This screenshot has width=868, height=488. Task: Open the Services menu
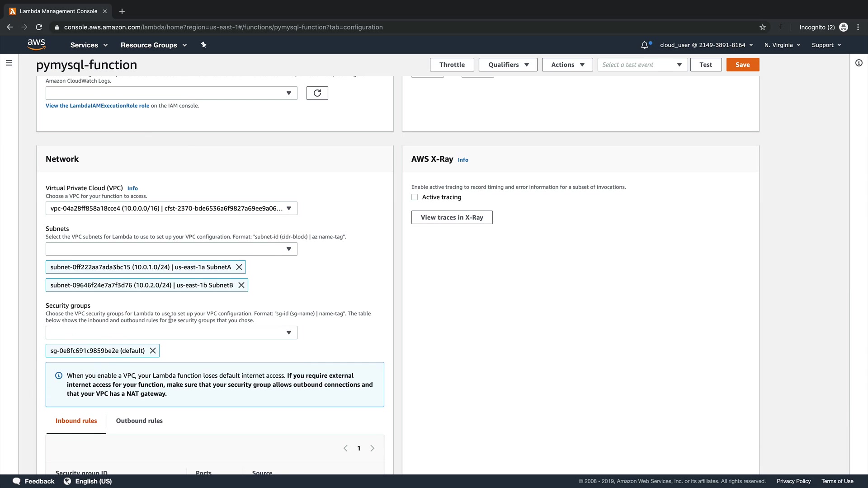[89, 45]
